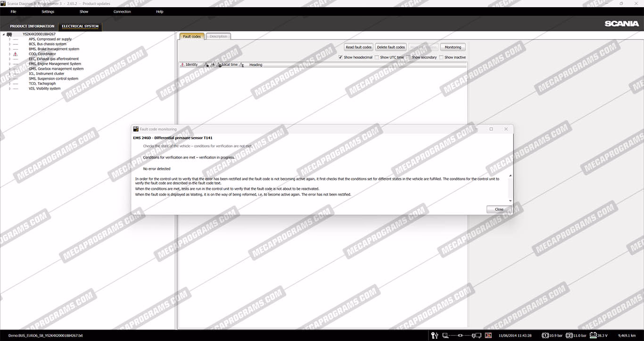The width and height of the screenshot is (644, 341).
Task: Open the Connection menu
Action: tap(122, 12)
